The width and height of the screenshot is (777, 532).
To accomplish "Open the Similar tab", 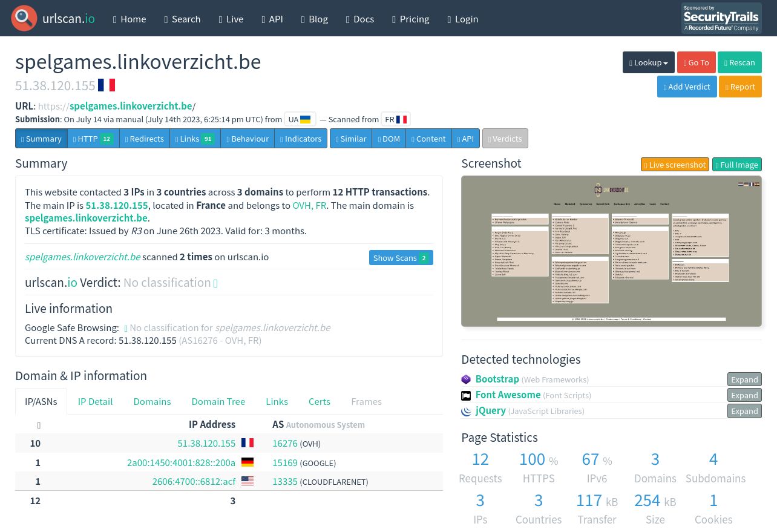I will [351, 138].
